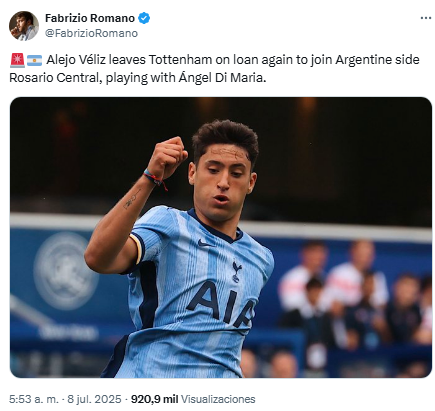
Task: Click the 920,9 mil view count
Action: click(x=154, y=399)
